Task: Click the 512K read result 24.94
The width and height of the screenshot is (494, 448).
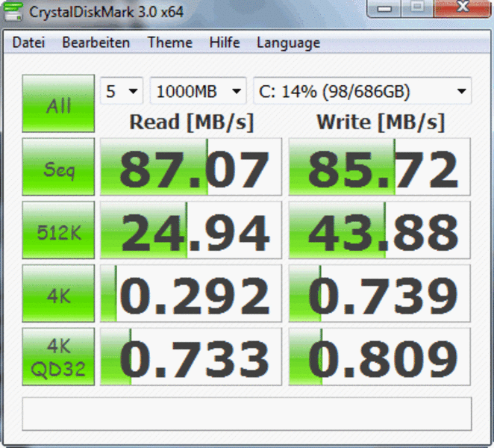Action: coord(191,230)
